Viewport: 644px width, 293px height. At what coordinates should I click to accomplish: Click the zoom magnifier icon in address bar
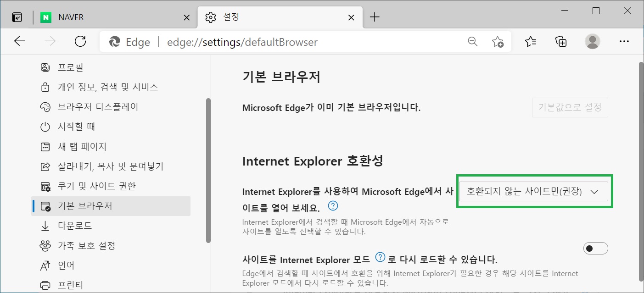click(472, 42)
